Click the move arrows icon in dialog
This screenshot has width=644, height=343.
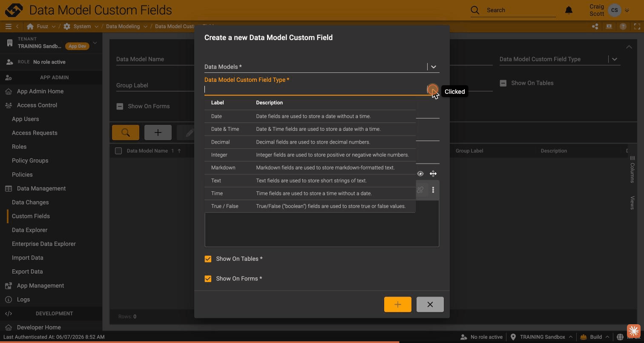click(433, 173)
